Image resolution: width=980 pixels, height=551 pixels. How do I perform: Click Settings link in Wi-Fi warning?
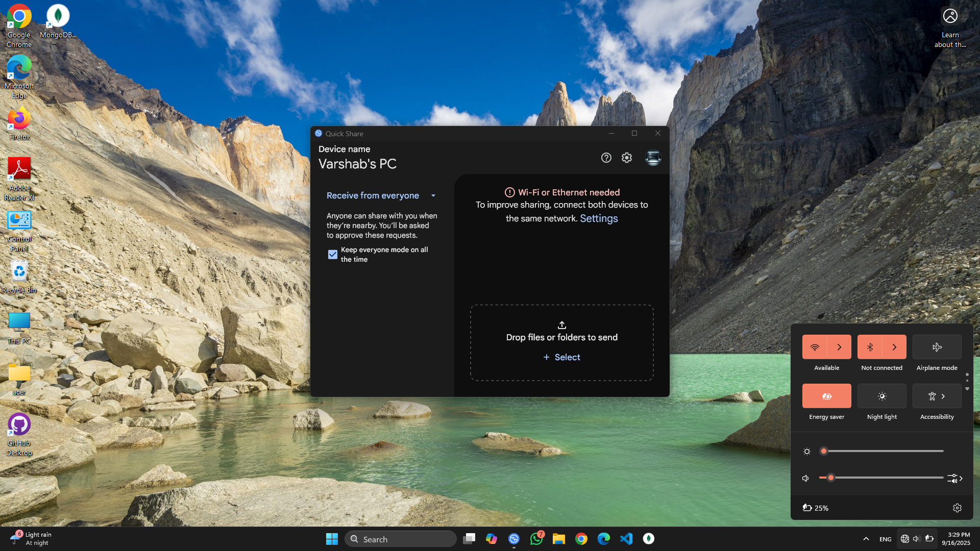tap(599, 218)
